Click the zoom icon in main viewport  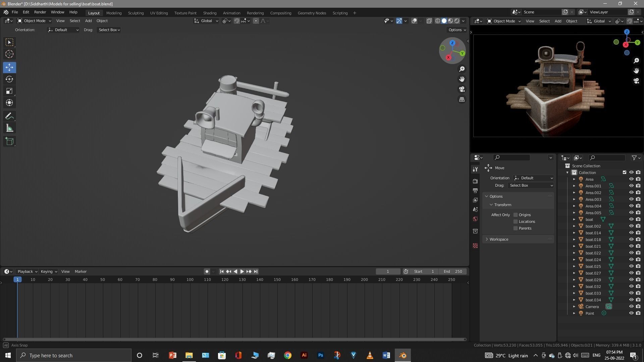(x=462, y=69)
